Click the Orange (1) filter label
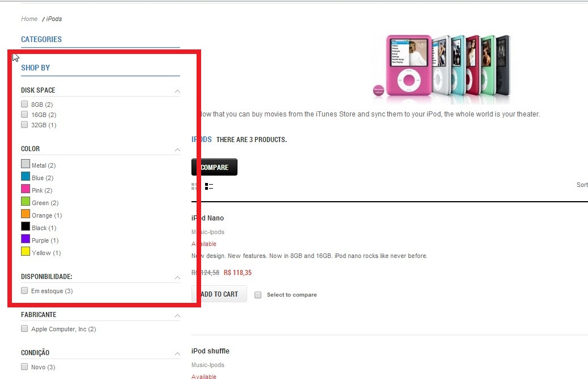Viewport: 588px width, 379px height. (47, 215)
